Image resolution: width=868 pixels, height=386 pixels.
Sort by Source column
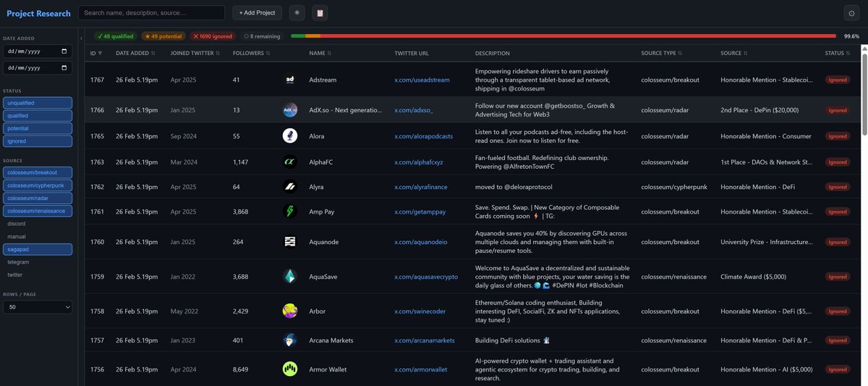coord(734,54)
